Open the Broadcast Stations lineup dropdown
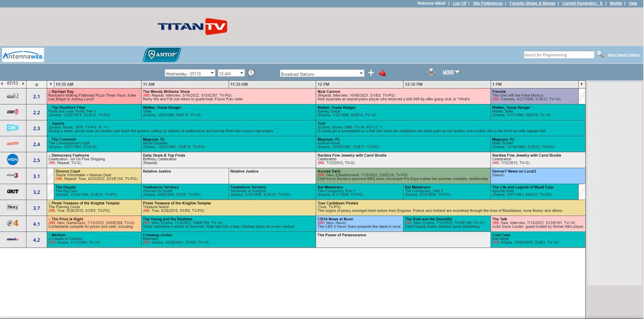Screen dimensions: 644x319 tap(322, 73)
